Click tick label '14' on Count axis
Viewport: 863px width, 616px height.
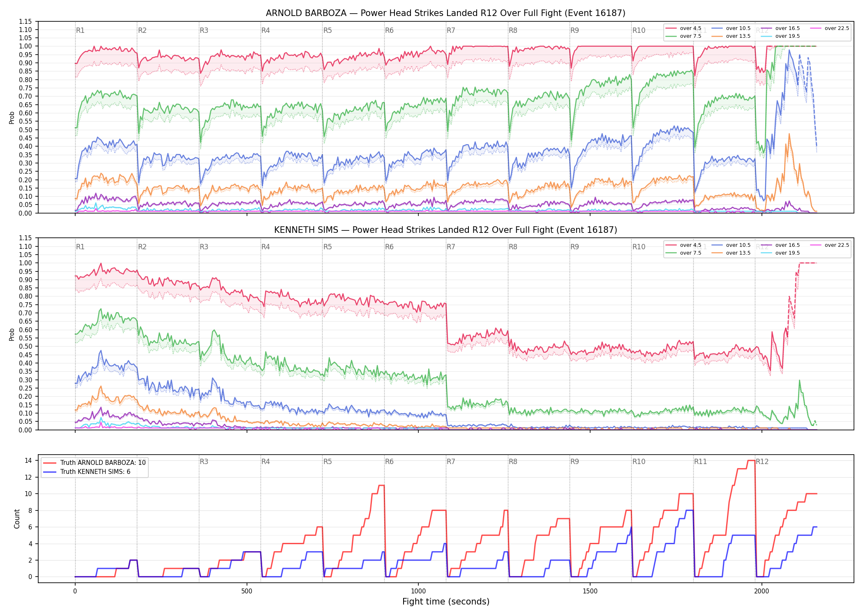coord(28,460)
